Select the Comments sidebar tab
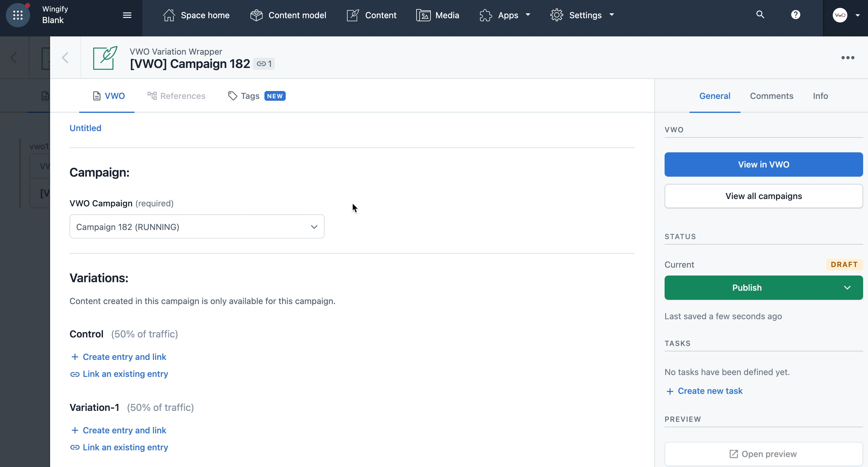This screenshot has width=868, height=467. coord(771,96)
